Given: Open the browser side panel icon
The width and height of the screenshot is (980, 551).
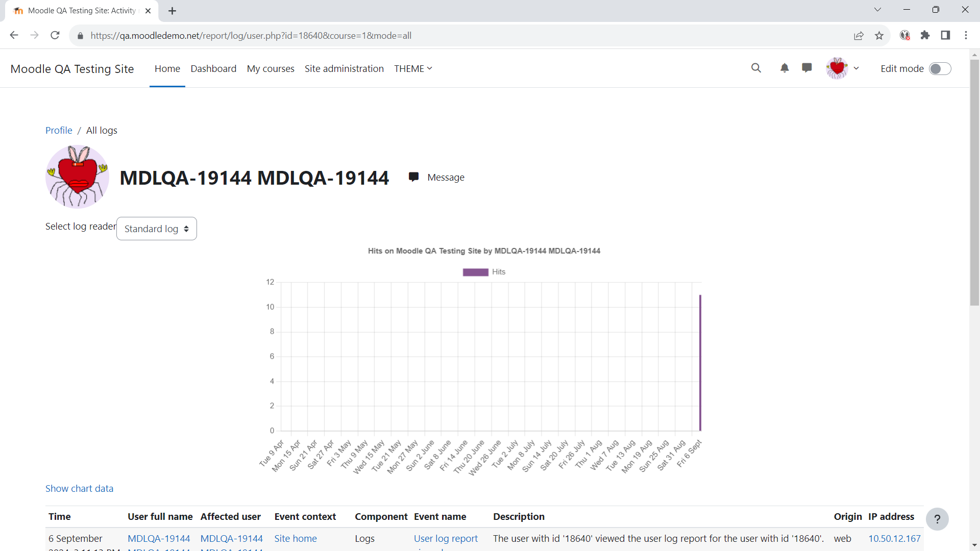Looking at the screenshot, I should (945, 35).
